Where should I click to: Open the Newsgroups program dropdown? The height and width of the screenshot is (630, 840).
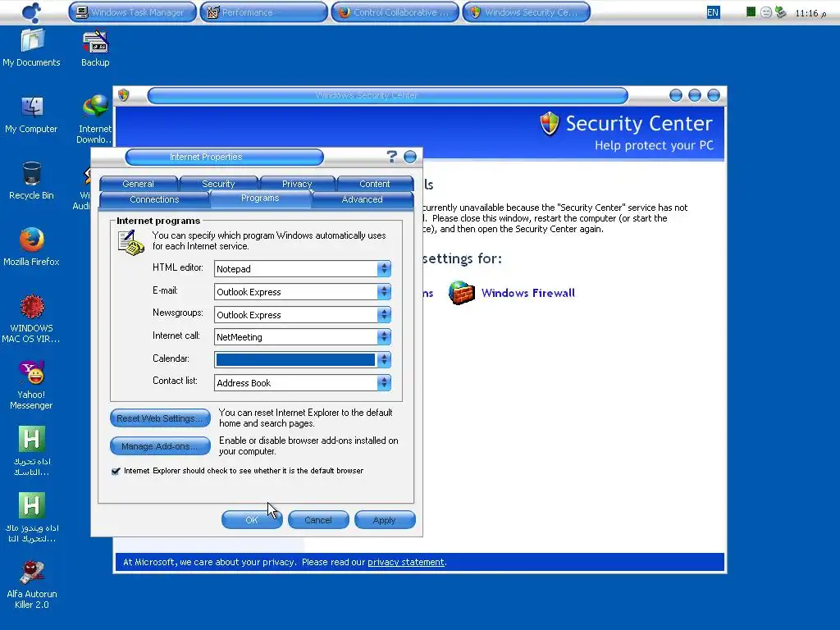click(384, 314)
